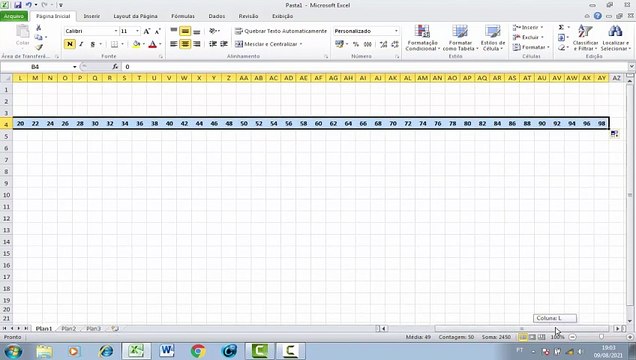Click the insert function fx icon

(x=115, y=66)
